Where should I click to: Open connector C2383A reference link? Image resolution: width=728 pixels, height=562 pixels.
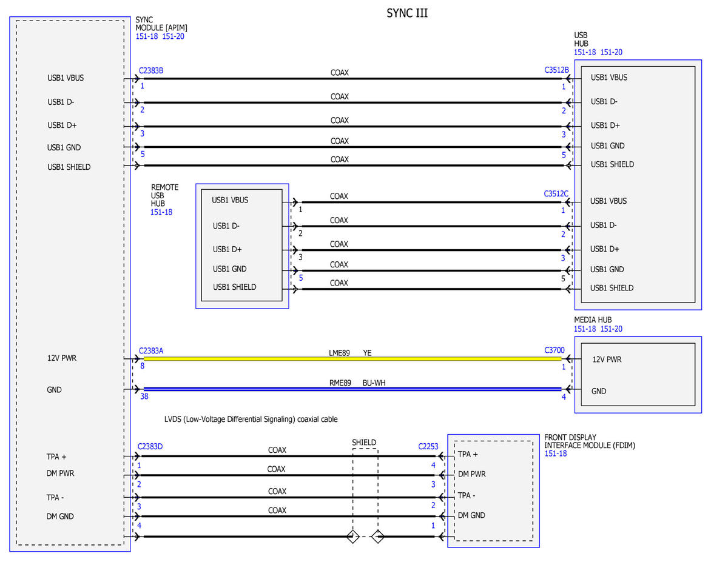click(x=151, y=350)
